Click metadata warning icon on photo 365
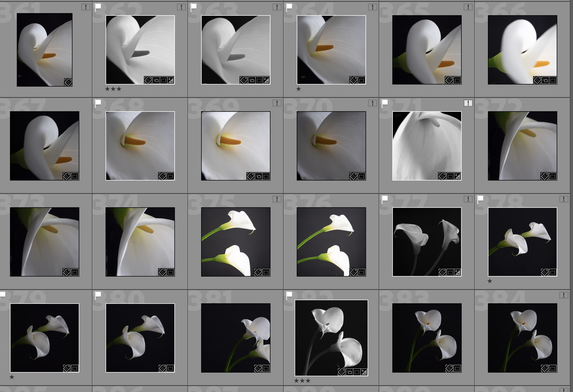The width and height of the screenshot is (573, 392). (468, 7)
